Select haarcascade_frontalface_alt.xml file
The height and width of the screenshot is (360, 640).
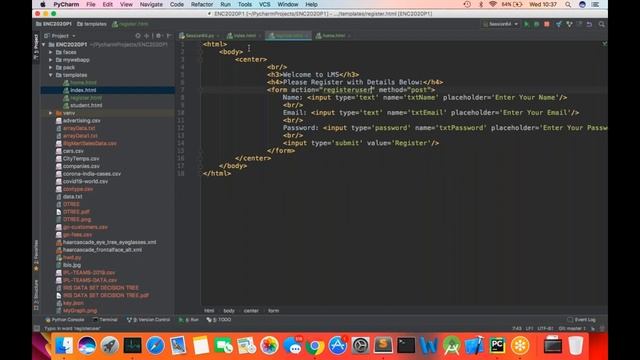(x=102, y=250)
